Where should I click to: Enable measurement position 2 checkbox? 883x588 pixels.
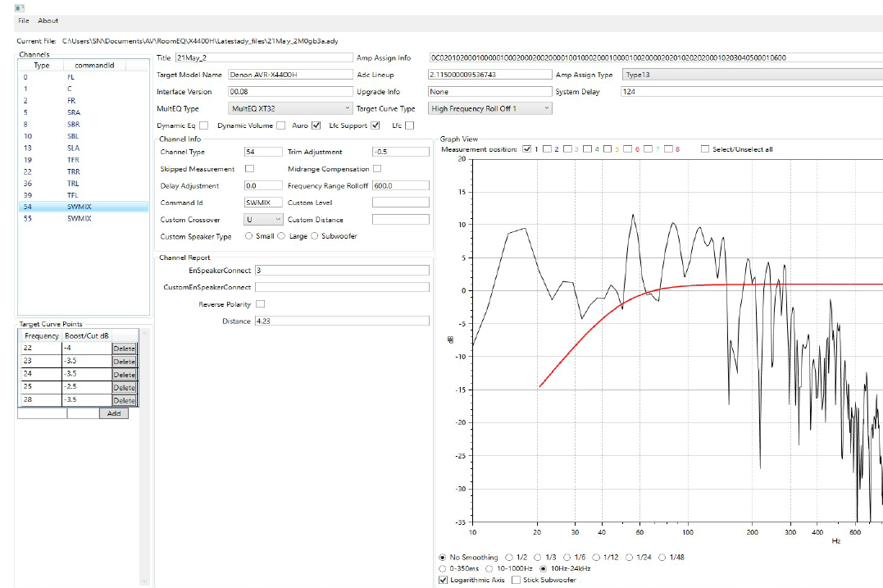547,149
